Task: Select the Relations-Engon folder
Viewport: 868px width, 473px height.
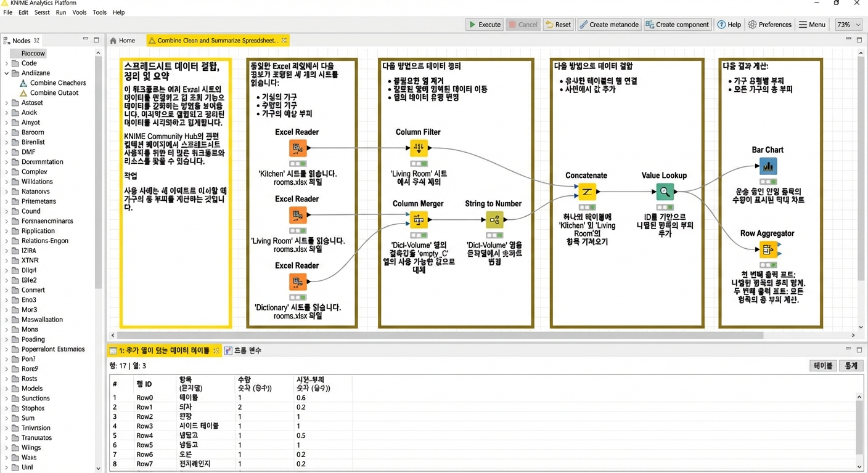Action: tap(44, 240)
